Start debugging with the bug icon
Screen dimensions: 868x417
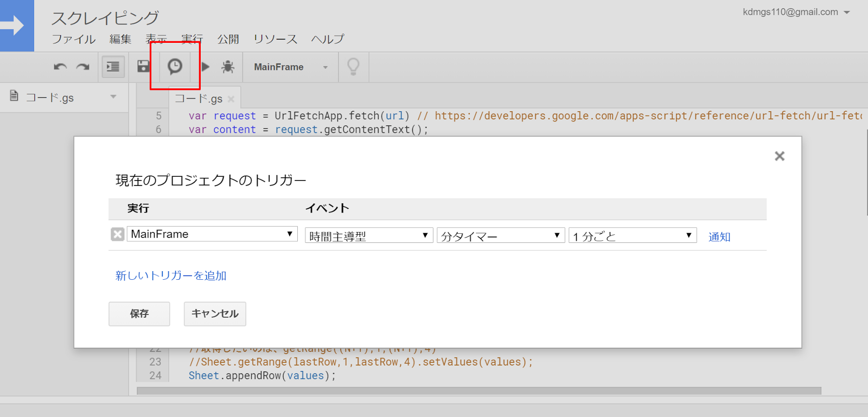[x=228, y=67]
